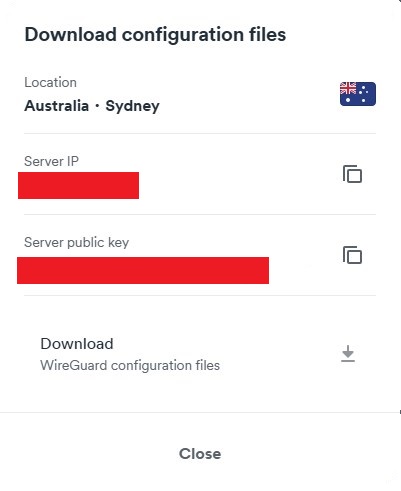The image size is (401, 491).
Task: Click the Server public key label
Action: (x=76, y=242)
